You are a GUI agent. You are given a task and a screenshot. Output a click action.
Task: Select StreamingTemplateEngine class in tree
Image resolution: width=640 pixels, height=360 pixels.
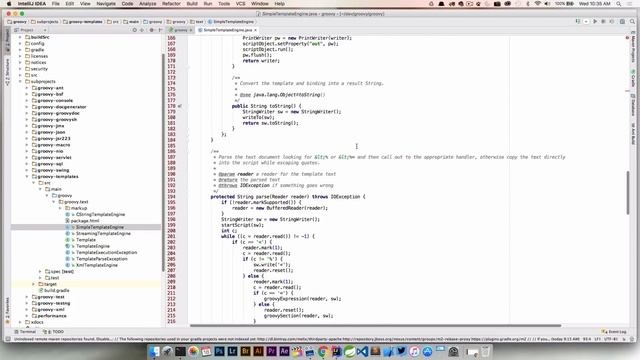pyautogui.click(x=103, y=233)
